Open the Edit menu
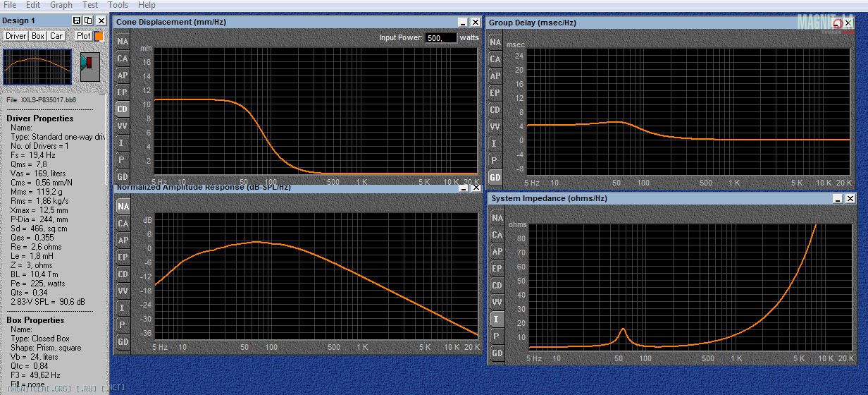Viewport: 868px width, 395px height. point(33,5)
